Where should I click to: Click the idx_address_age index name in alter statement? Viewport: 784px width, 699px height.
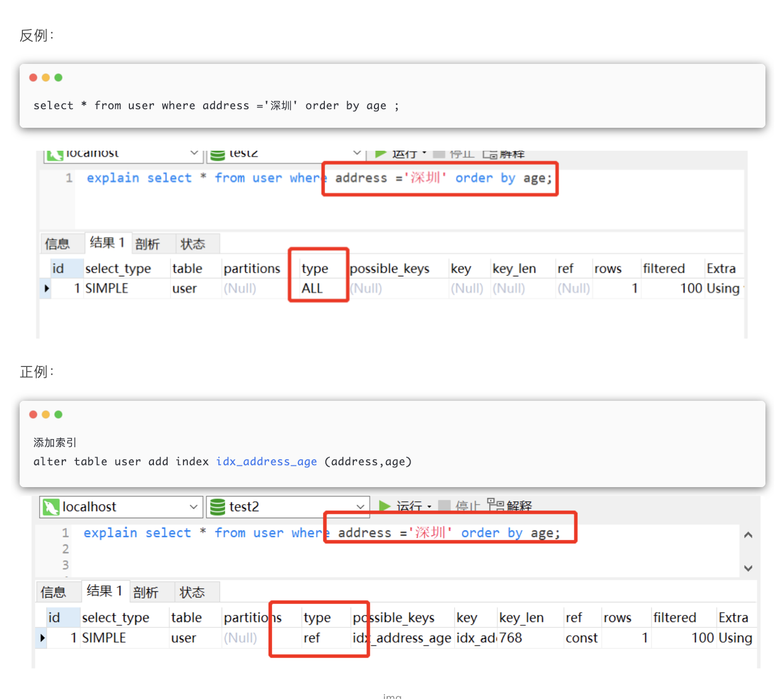pos(266,461)
